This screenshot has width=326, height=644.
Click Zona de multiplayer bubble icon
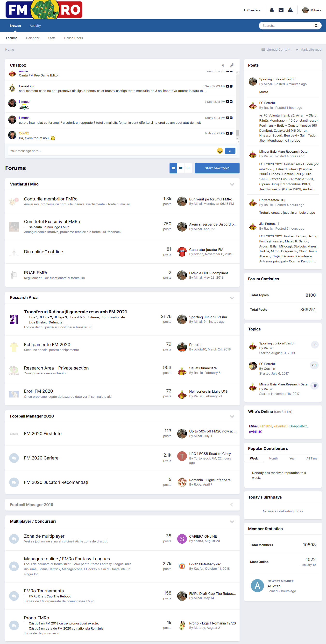(14, 539)
